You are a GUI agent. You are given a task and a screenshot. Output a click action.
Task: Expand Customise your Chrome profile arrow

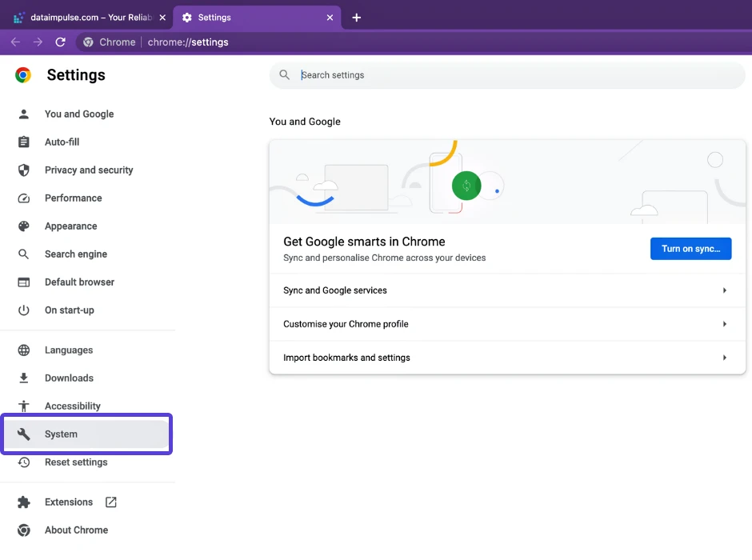click(x=725, y=324)
